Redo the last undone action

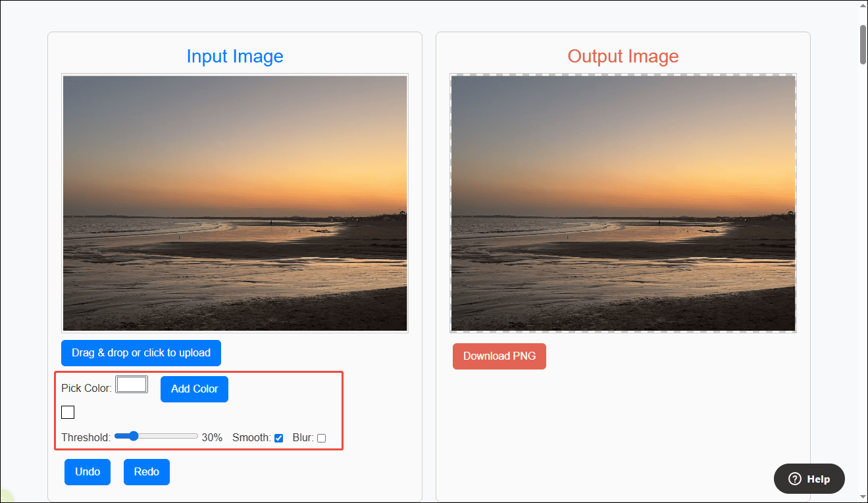[146, 471]
